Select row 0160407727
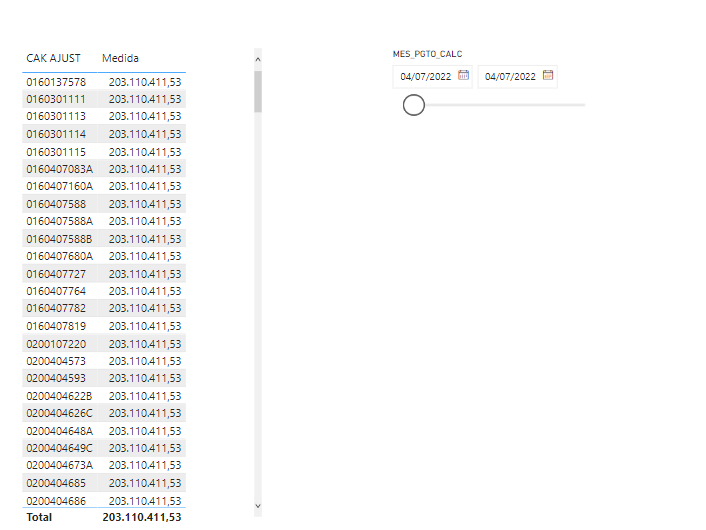Viewport: 706px width, 530px height. 104,274
